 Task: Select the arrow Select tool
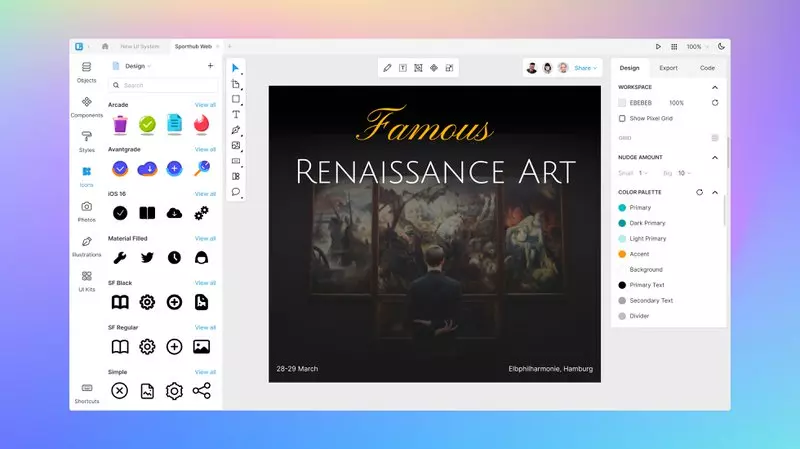[x=235, y=68]
